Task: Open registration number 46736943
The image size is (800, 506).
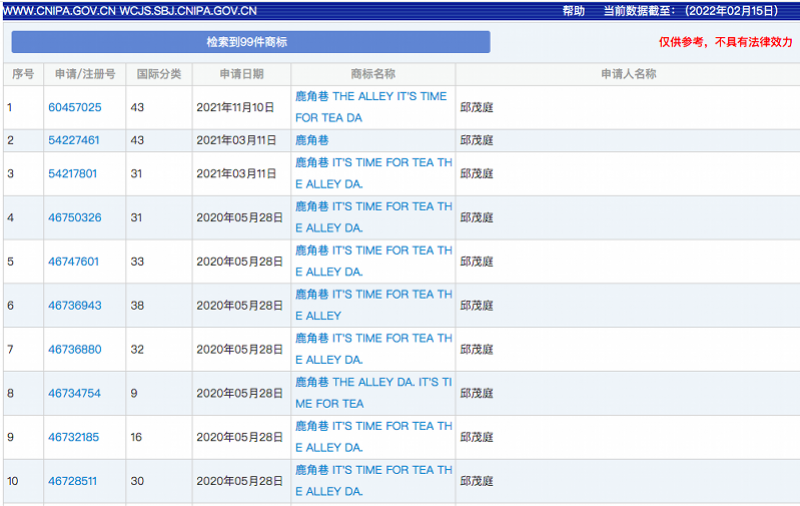Action: [74, 305]
